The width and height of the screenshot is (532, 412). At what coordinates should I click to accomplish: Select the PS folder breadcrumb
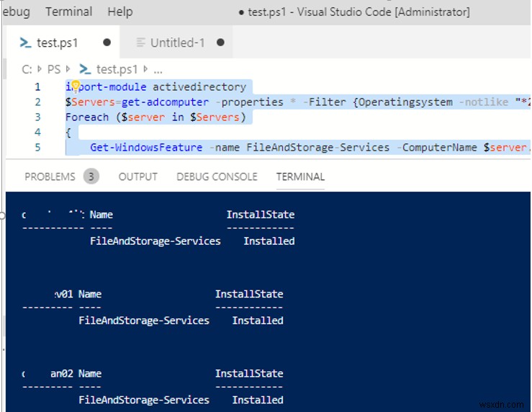(x=53, y=70)
